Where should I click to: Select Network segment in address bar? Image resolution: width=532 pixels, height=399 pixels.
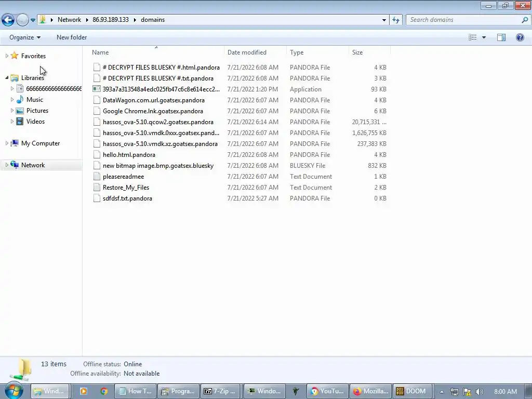pos(69,20)
